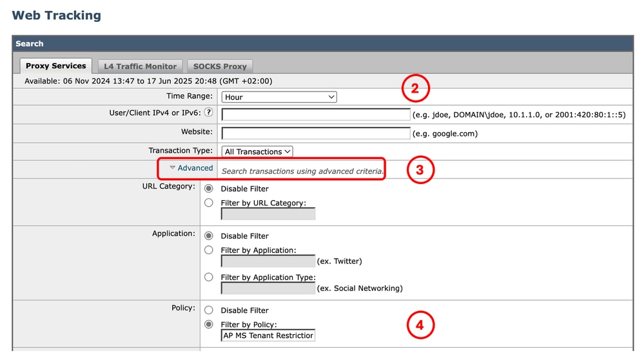The height and width of the screenshot is (358, 644).
Task: Click the example text with jdoe and DOMAIN\jdoe
Action: [x=519, y=115]
